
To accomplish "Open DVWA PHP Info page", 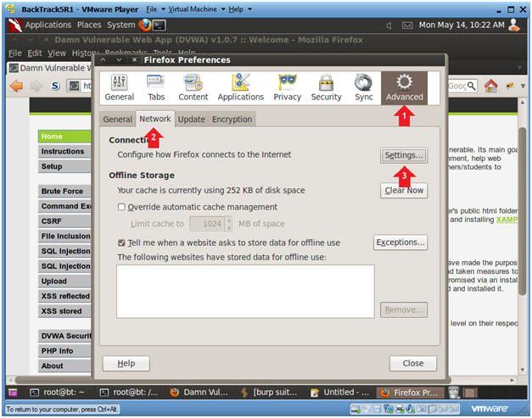I will click(64, 350).
